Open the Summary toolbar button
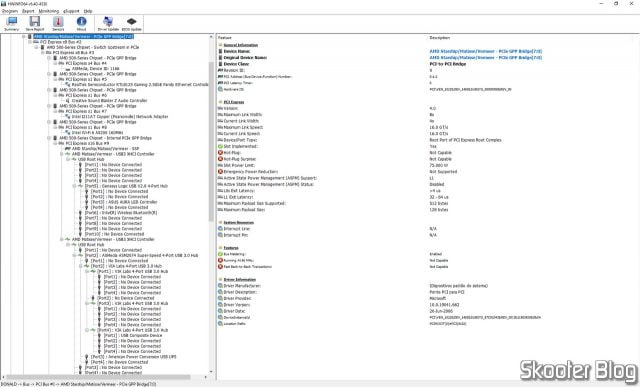The width and height of the screenshot is (640, 387). point(11,24)
